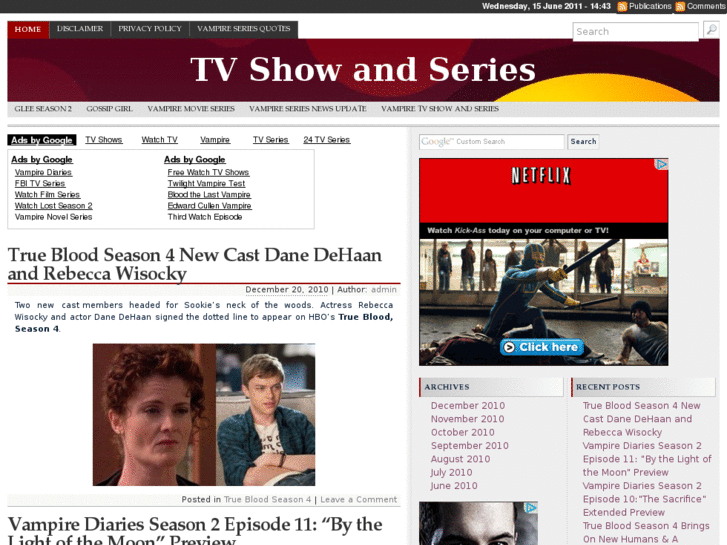Viewport: 727px width, 545px height.
Task: Click the 24 TV Series ad link
Action: 327,140
